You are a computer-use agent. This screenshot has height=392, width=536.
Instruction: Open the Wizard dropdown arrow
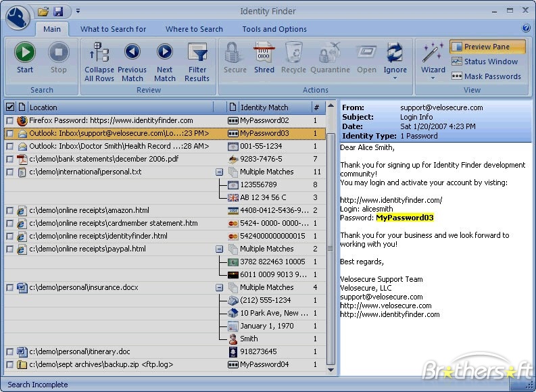tap(433, 78)
